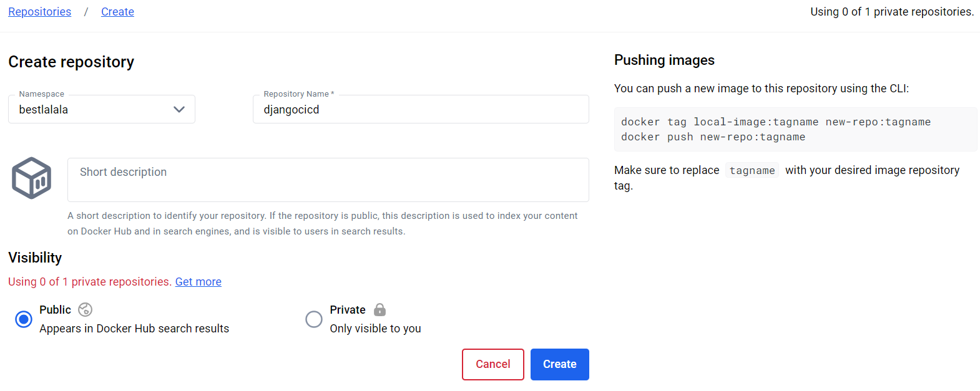Image resolution: width=980 pixels, height=391 pixels.
Task: Click the Visibility section heading
Action: [35, 258]
